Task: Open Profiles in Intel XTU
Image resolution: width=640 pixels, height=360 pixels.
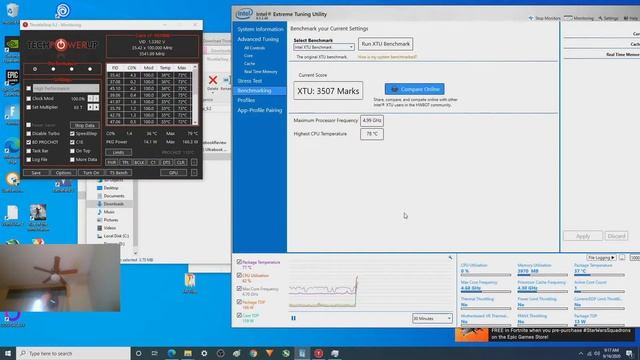Action: [x=246, y=100]
